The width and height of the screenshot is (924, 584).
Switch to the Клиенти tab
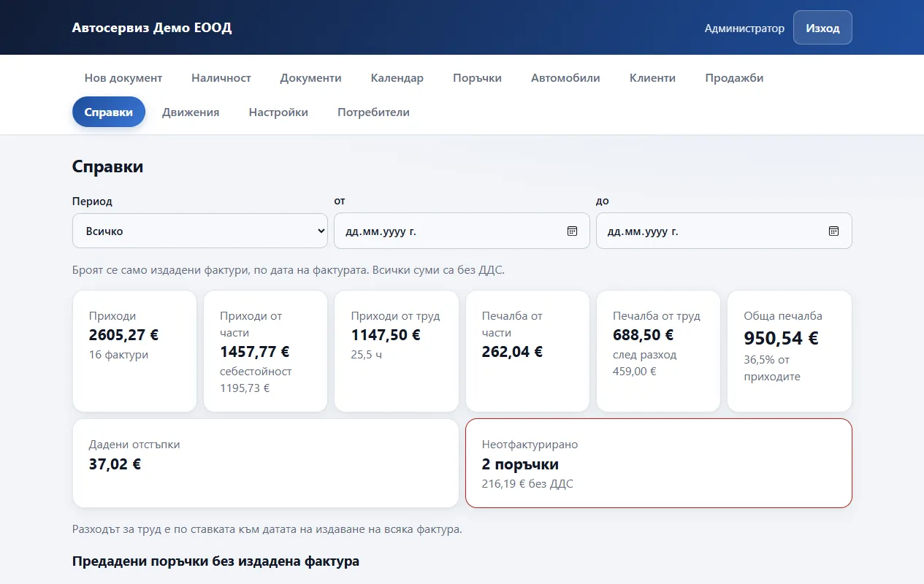pos(652,77)
